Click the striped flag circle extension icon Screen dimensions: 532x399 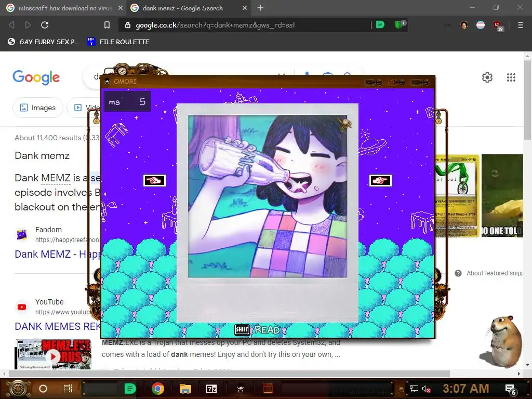point(481,25)
